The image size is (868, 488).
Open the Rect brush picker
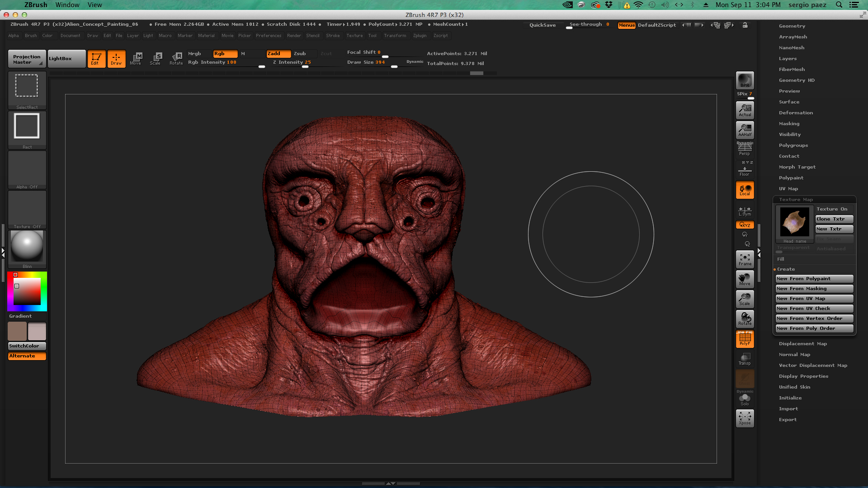[27, 130]
